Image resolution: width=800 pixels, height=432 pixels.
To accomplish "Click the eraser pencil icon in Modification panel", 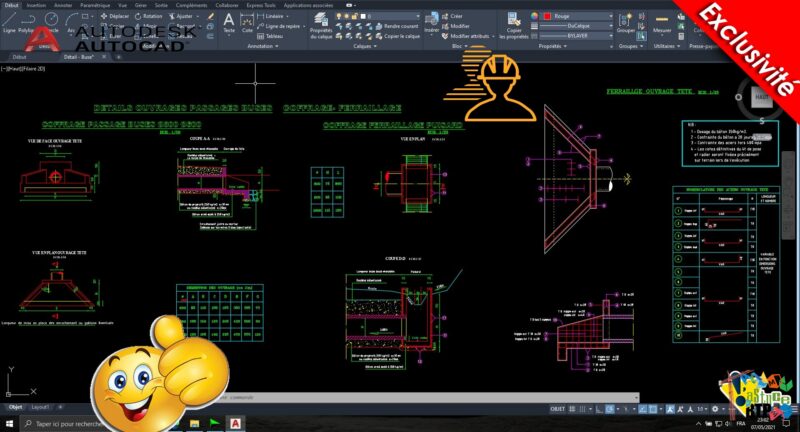I will (210, 16).
